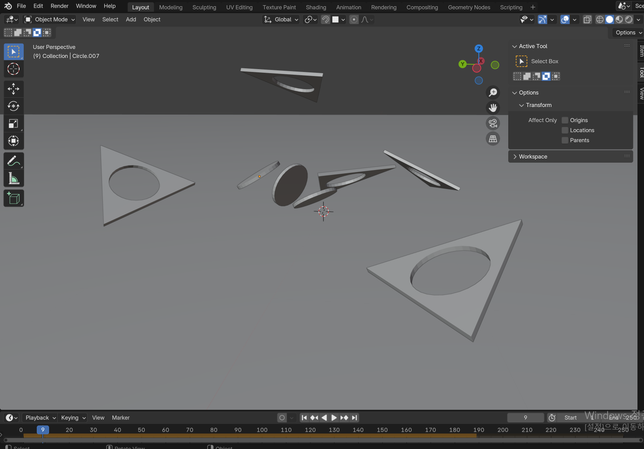Viewport: 644px width, 449px height.
Task: Click the Add Cube tool
Action: pos(13,198)
